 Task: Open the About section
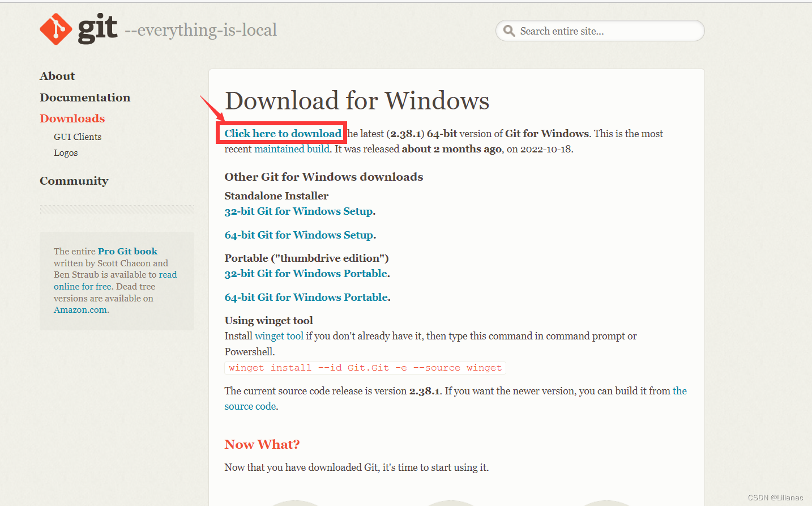point(57,76)
